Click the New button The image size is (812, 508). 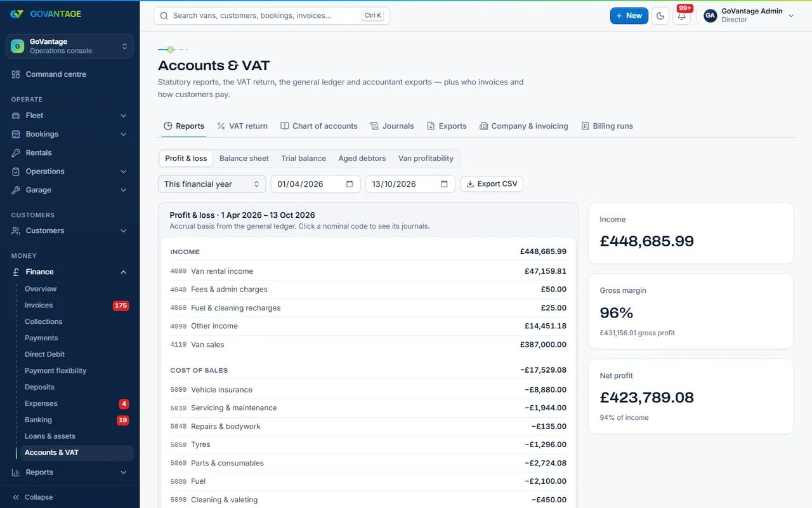click(x=629, y=16)
